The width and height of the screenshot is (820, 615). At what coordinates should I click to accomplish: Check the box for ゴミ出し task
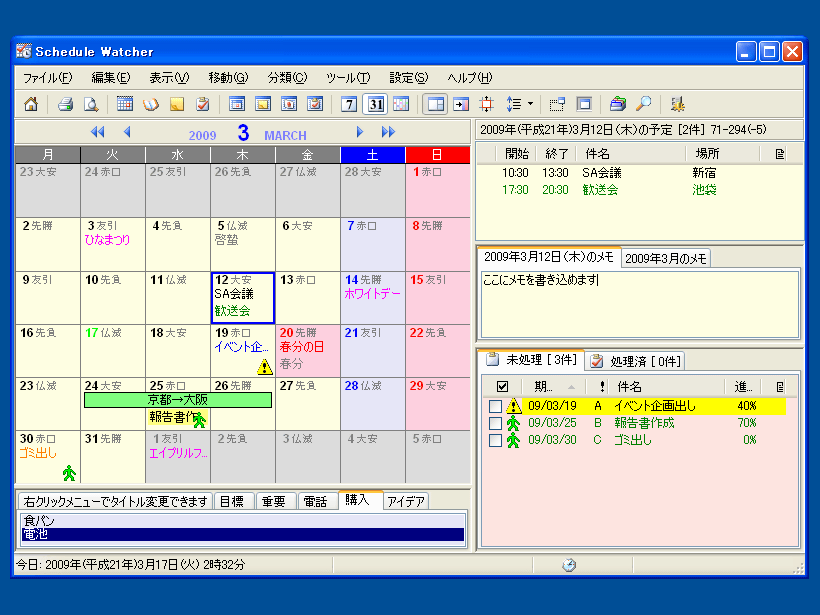[x=495, y=440]
